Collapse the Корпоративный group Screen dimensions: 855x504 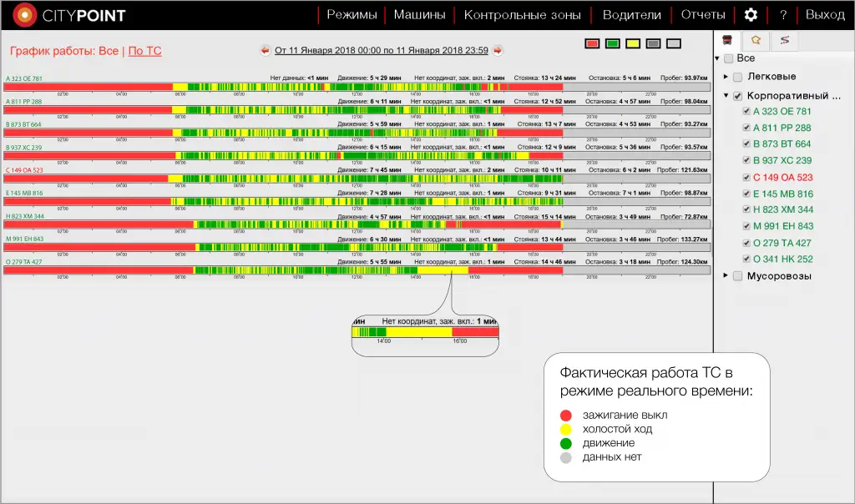(x=726, y=96)
